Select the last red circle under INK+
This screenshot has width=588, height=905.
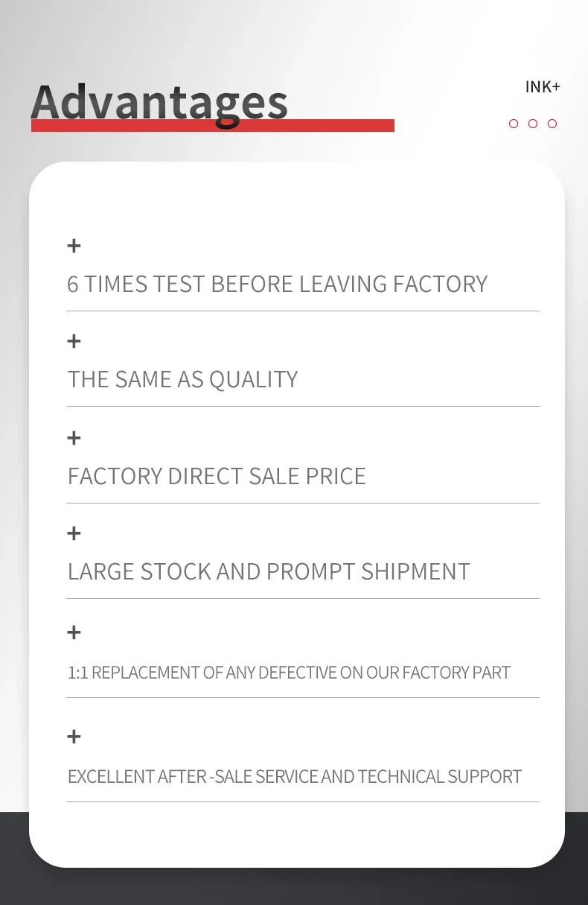552,124
